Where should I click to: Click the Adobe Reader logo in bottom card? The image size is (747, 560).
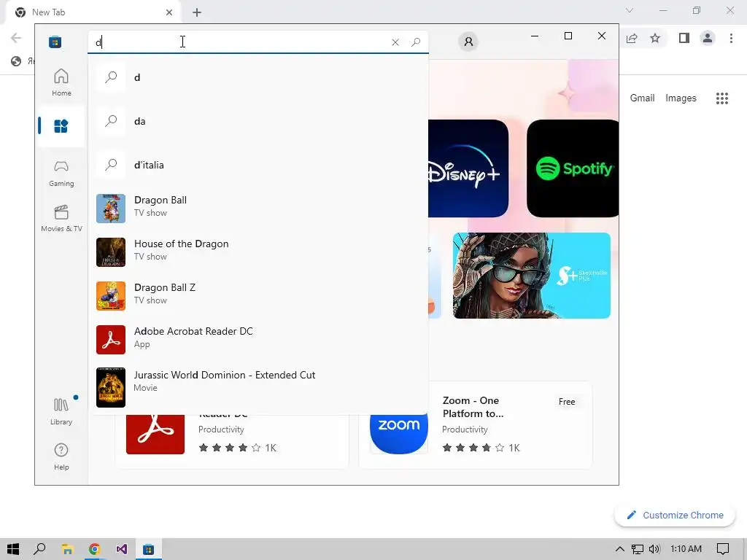coord(155,435)
